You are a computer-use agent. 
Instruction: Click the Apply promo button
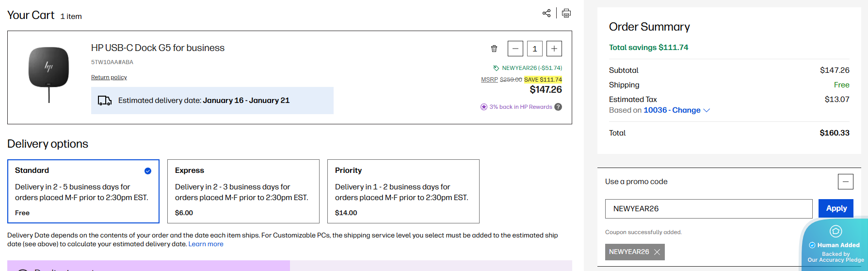pyautogui.click(x=836, y=208)
